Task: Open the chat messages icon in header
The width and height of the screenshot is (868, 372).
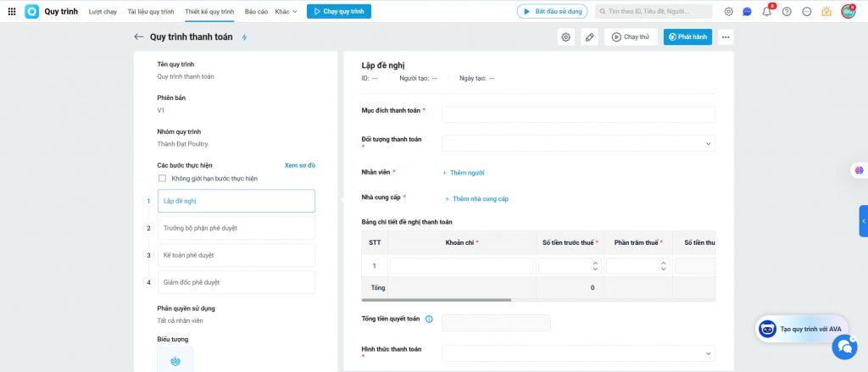Action: pyautogui.click(x=747, y=12)
